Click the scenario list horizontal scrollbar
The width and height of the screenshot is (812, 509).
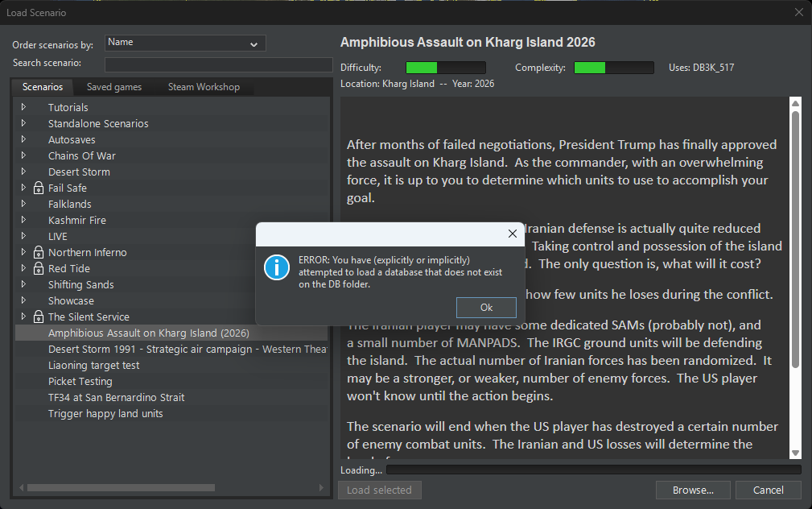click(121, 488)
